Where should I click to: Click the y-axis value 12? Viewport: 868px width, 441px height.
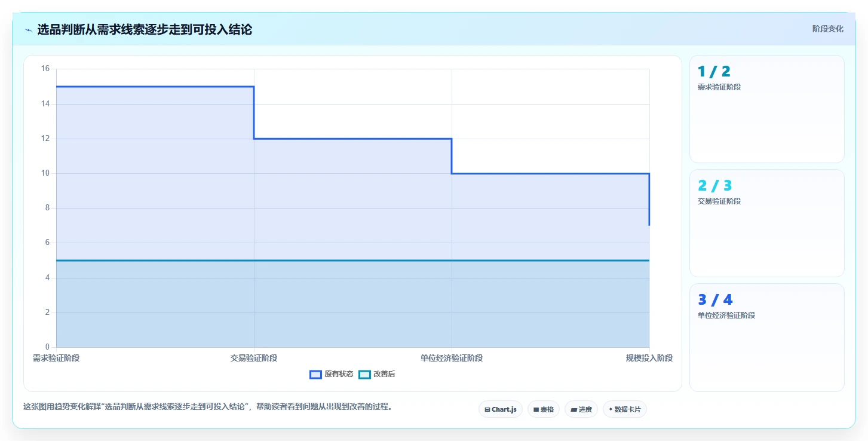pyautogui.click(x=45, y=139)
